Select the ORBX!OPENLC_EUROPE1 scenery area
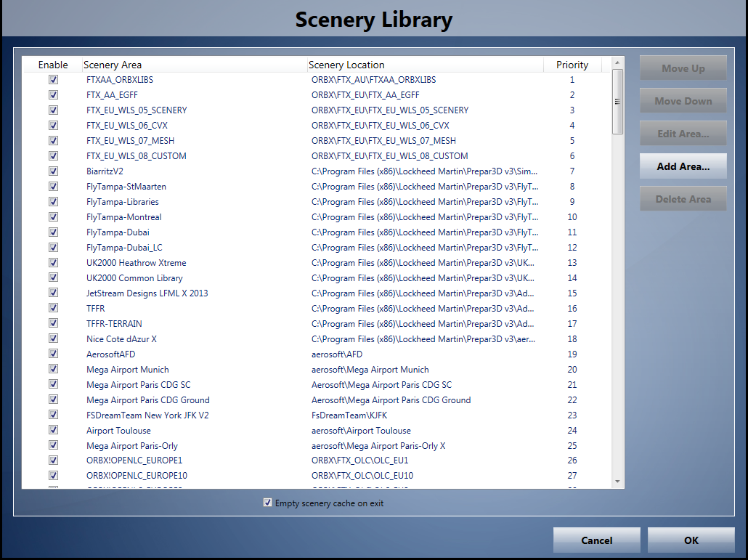 134,460
